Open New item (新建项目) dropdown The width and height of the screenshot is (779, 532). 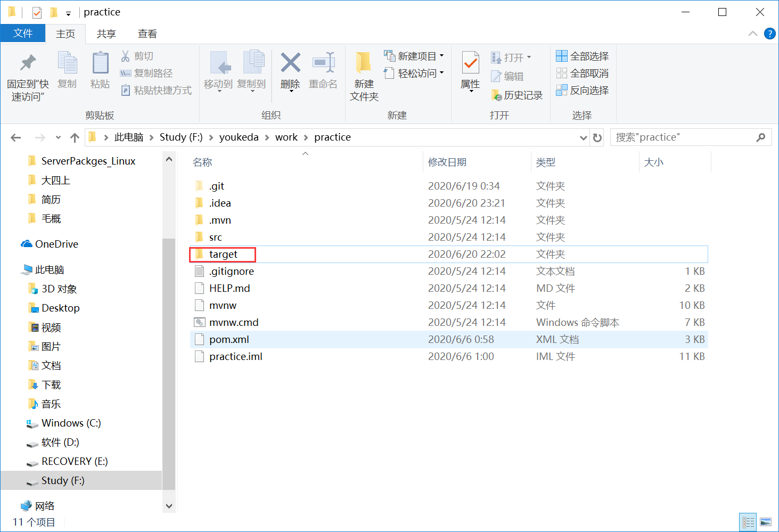[441, 56]
